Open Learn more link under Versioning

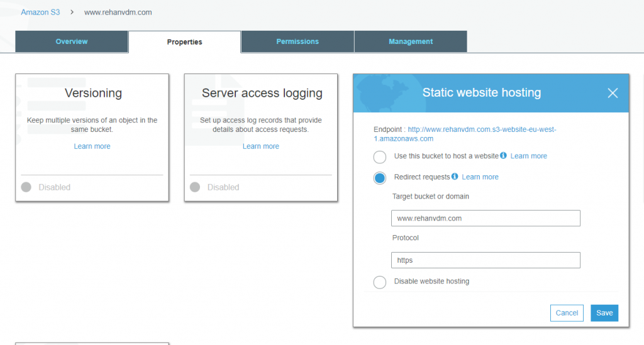(92, 146)
